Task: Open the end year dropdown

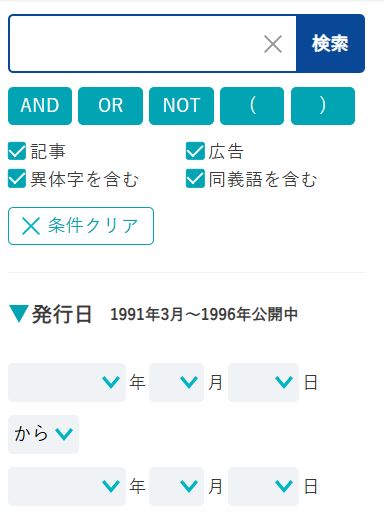Action: [67, 487]
